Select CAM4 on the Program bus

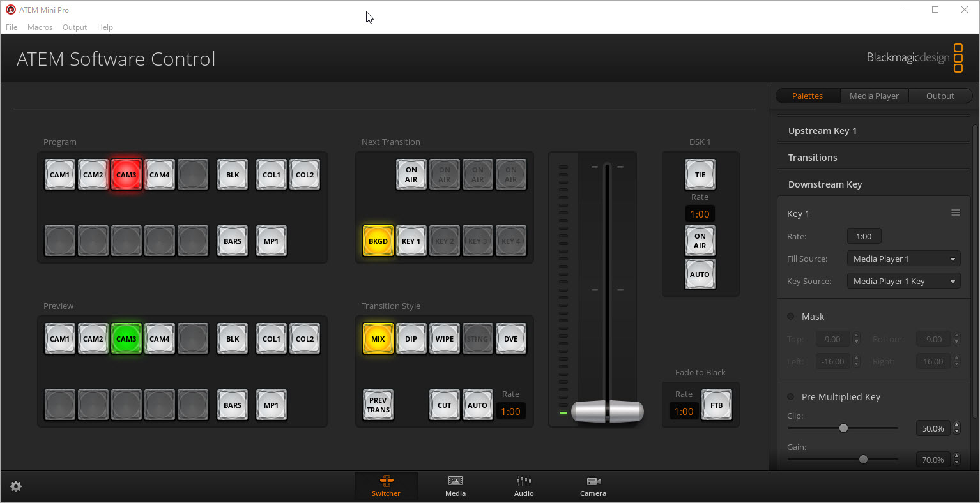tap(160, 175)
